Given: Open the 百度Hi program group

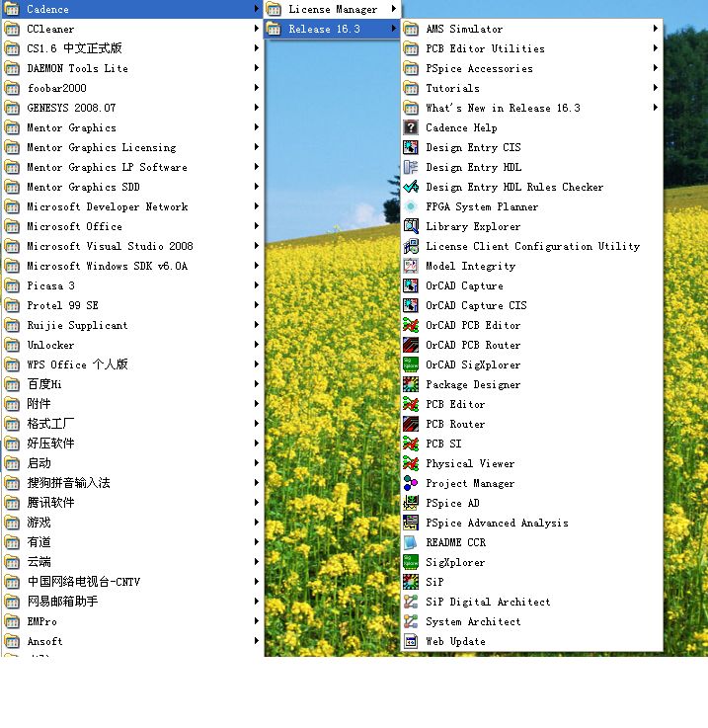Looking at the screenshot, I should point(132,384).
